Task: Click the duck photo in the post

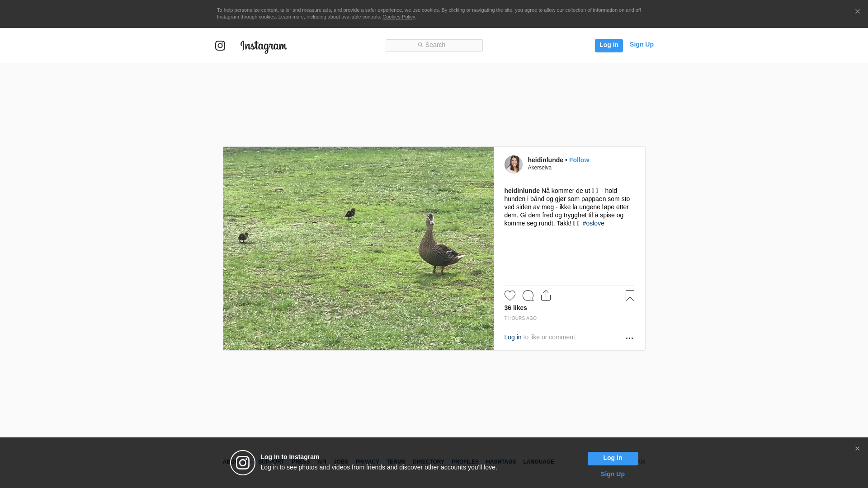Action: [358, 249]
